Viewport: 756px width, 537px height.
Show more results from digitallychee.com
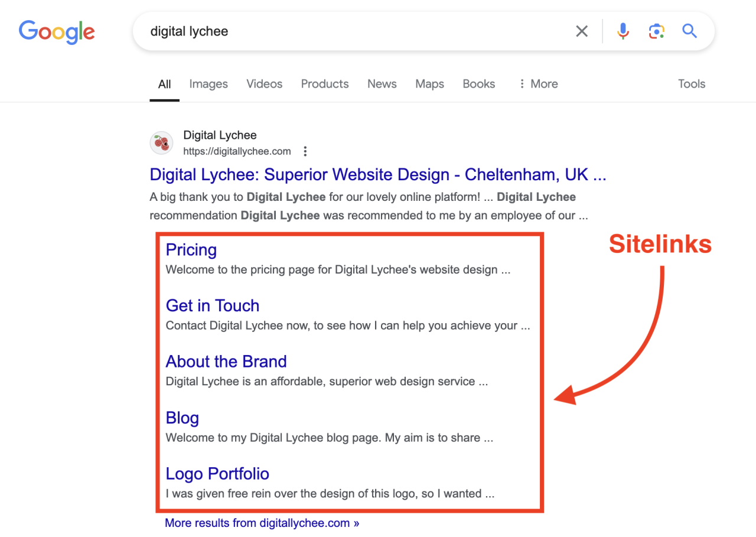(262, 523)
